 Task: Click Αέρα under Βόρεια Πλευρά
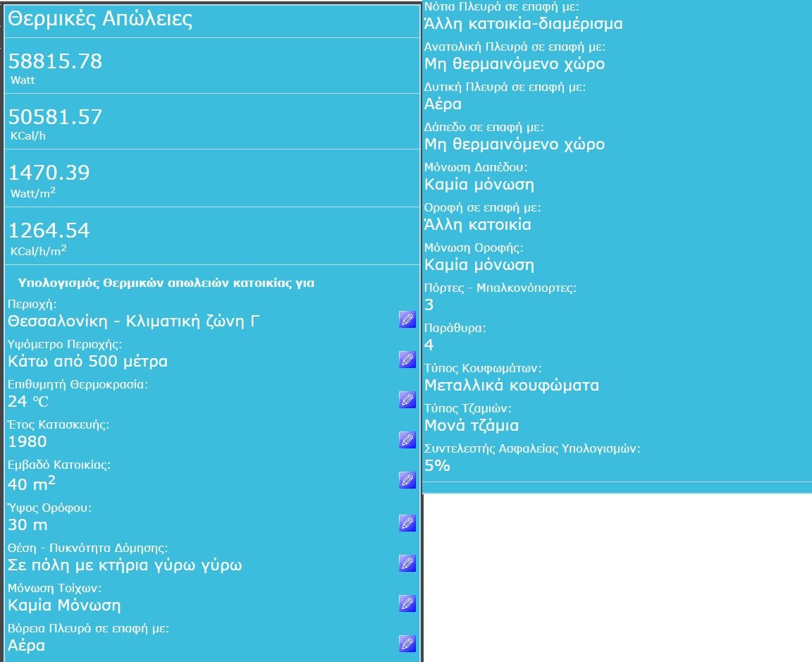tap(26, 645)
